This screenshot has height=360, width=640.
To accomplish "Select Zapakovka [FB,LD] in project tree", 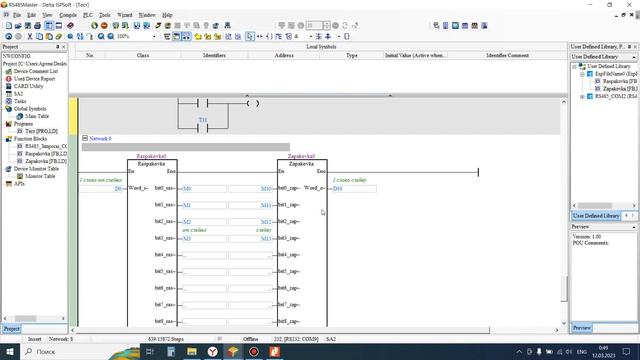I will pos(46,161).
